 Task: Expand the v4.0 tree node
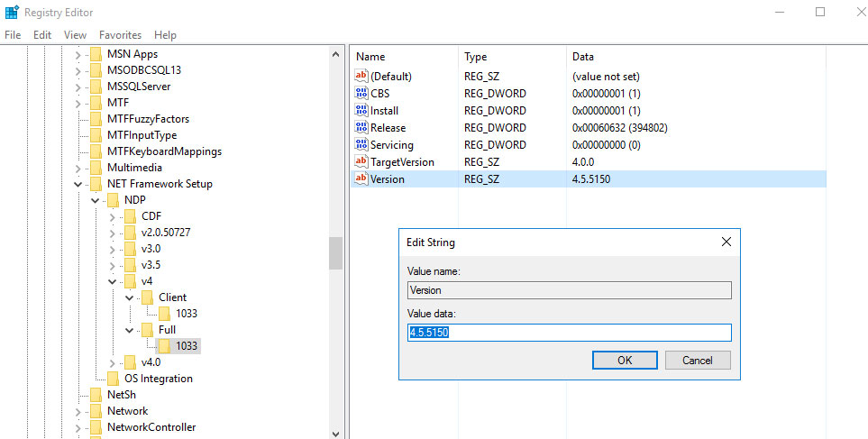point(113,363)
